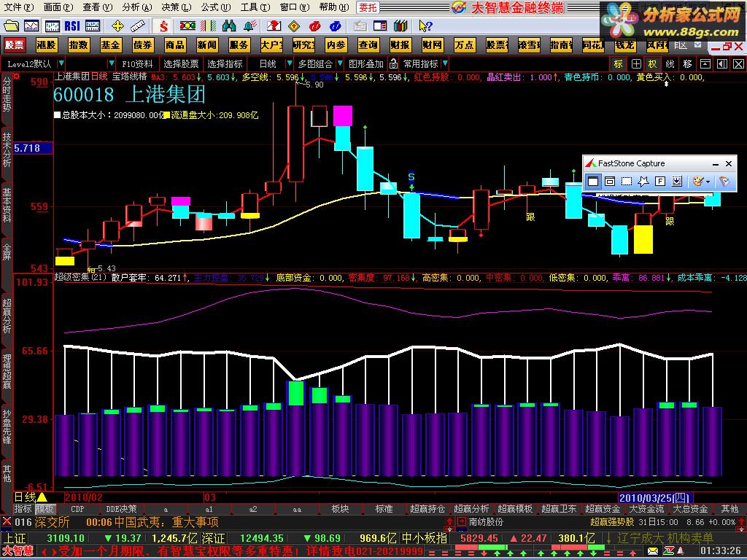Click the F10资料 button
Viewport: 747px width, 560px height.
tap(137, 64)
